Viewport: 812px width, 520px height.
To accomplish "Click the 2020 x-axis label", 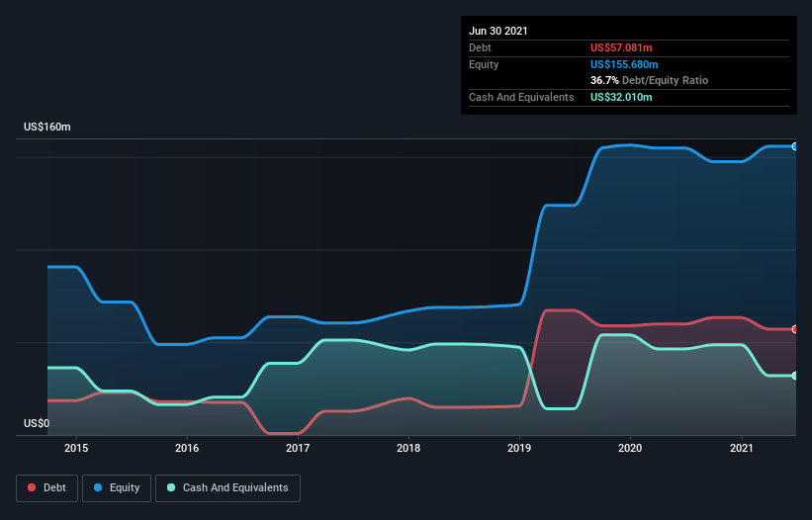I will click(x=630, y=448).
